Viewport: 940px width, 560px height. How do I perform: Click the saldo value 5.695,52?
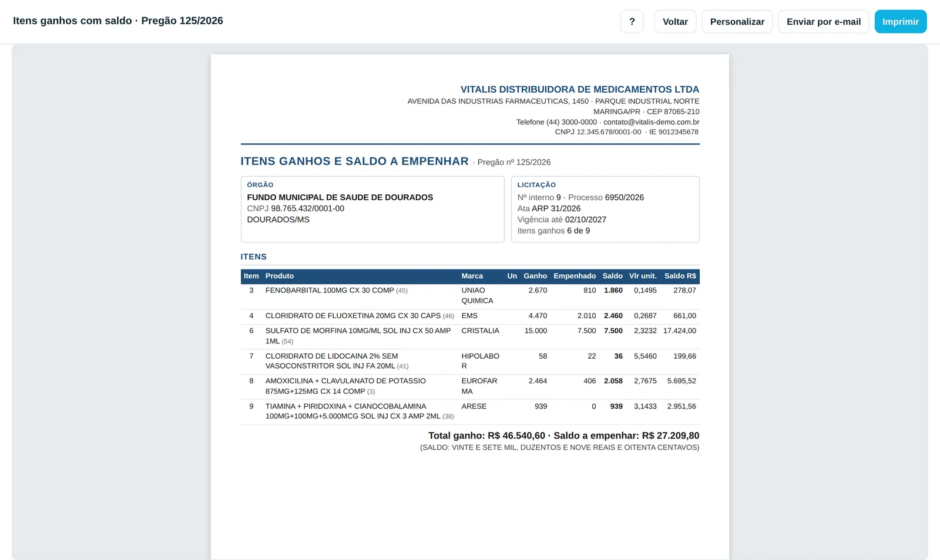[681, 381]
